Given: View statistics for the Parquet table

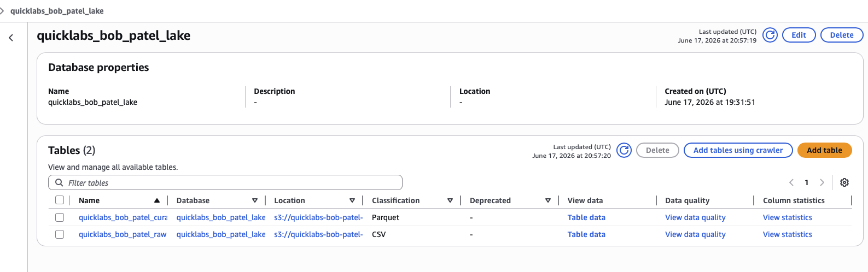Looking at the screenshot, I should pyautogui.click(x=788, y=217).
